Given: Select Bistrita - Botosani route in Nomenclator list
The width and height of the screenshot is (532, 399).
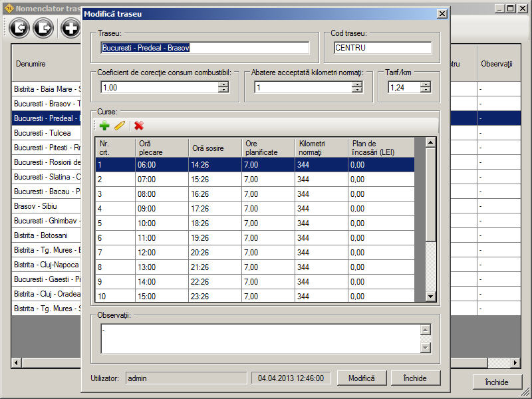Looking at the screenshot, I should click(x=47, y=235).
